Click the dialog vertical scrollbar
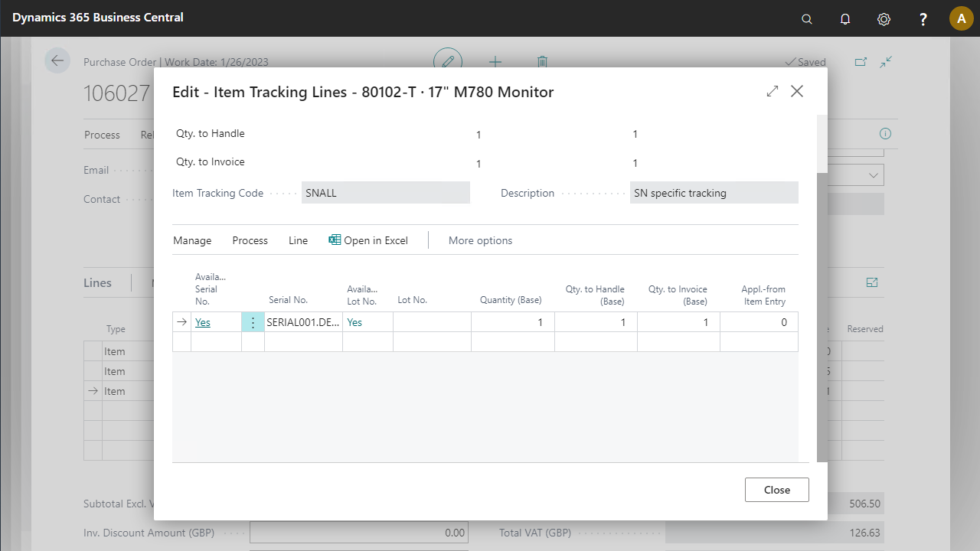 [822, 318]
